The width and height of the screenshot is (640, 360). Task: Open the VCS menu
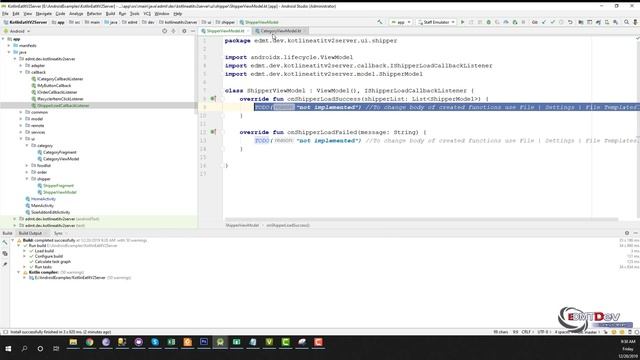pos(147,13)
